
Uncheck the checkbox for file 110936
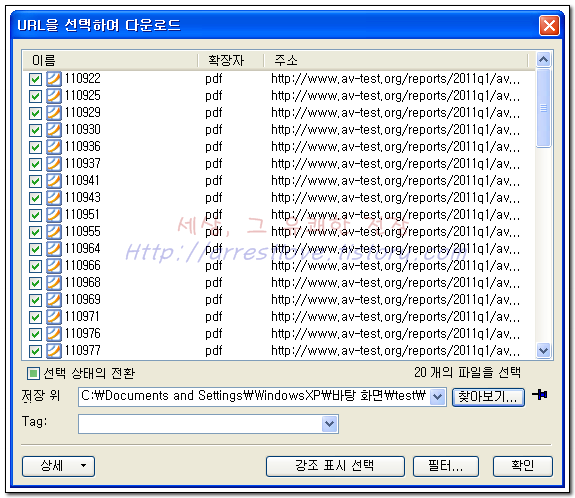pos(35,147)
